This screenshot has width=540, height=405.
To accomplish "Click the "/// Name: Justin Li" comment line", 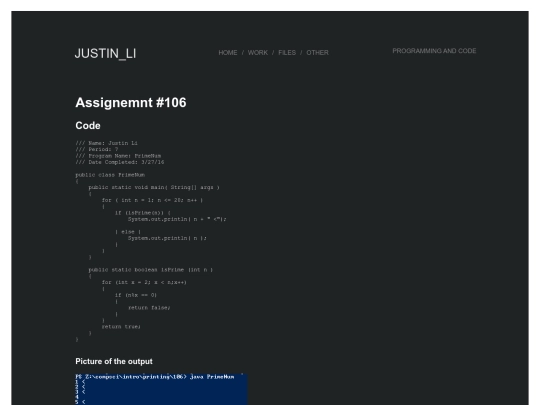I will coord(106,143).
